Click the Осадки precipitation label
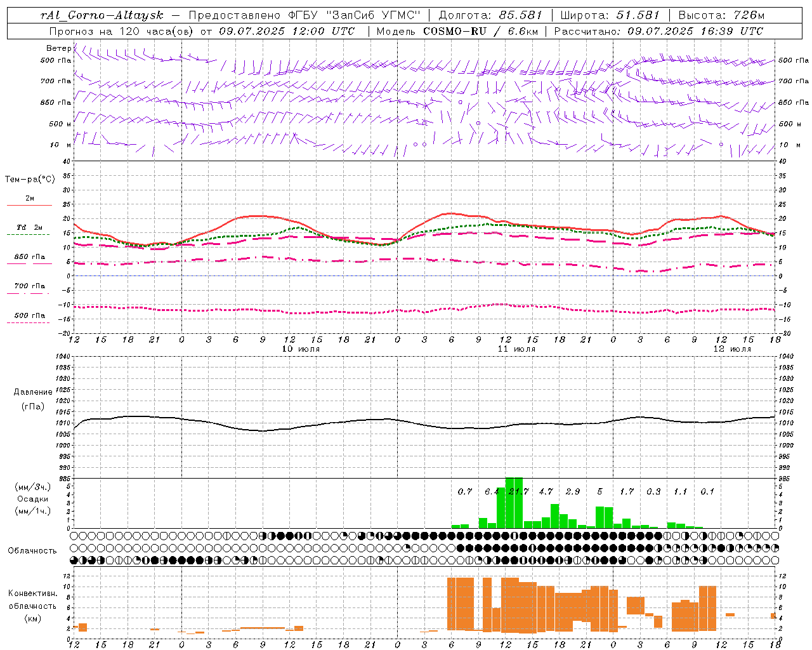The height and width of the screenshot is (650, 812). click(x=32, y=499)
